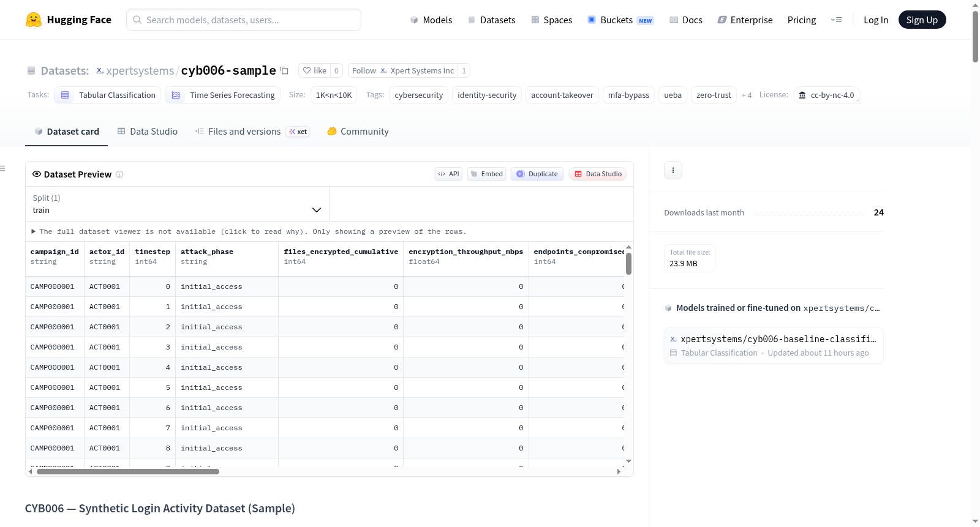
Task: Click the table horizontal scrollbar thumb
Action: (x=128, y=472)
